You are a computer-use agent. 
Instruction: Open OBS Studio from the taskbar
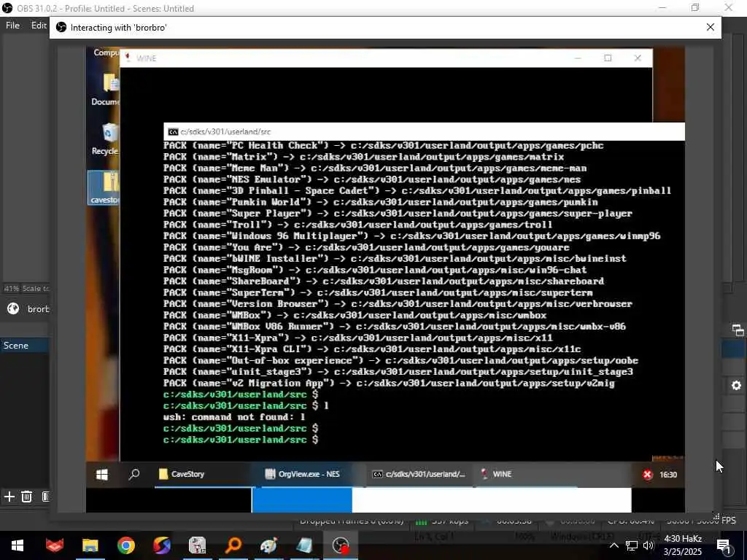[x=341, y=545]
